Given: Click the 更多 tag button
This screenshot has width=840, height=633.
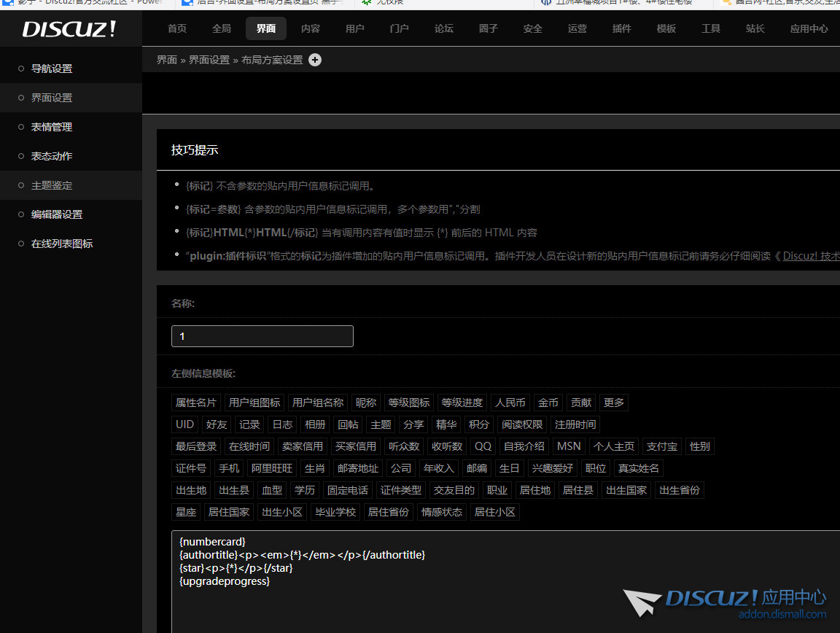Looking at the screenshot, I should [x=614, y=403].
